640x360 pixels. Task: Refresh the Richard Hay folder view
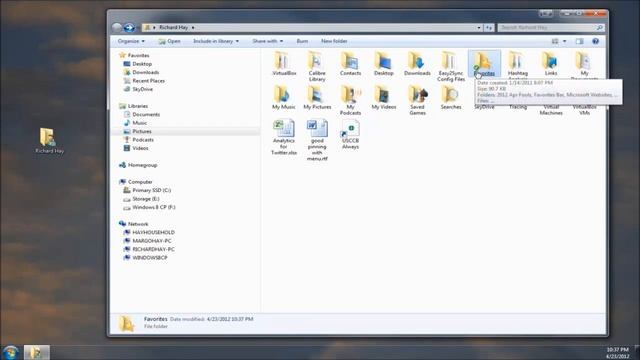pos(489,27)
